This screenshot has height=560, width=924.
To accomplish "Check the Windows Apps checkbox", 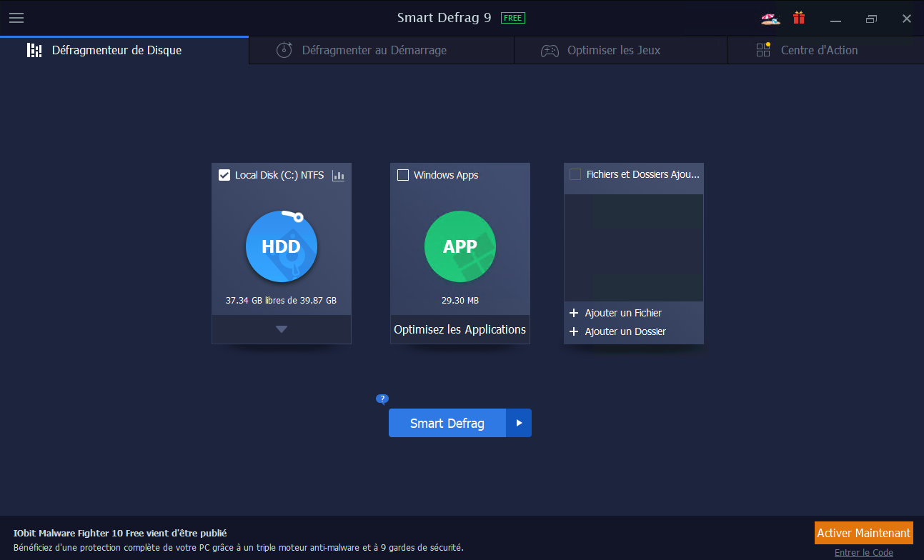I will coord(403,175).
